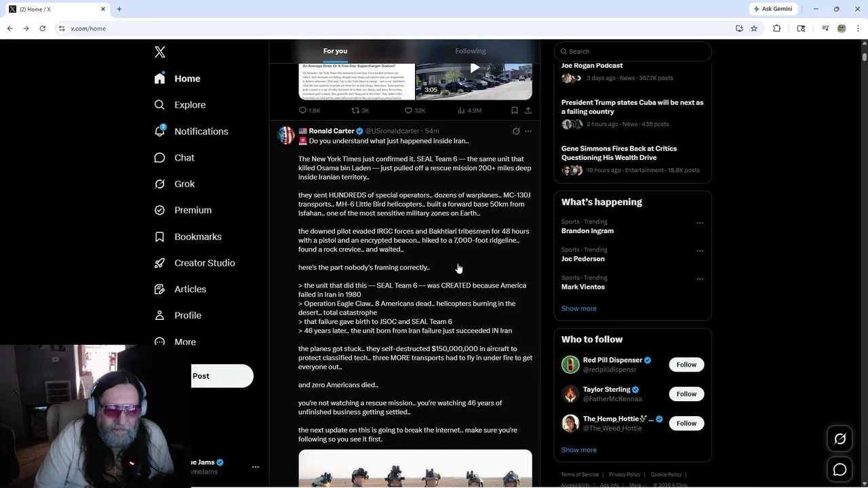Open the Chrome three-dot menu
868x488 pixels.
(859, 28)
